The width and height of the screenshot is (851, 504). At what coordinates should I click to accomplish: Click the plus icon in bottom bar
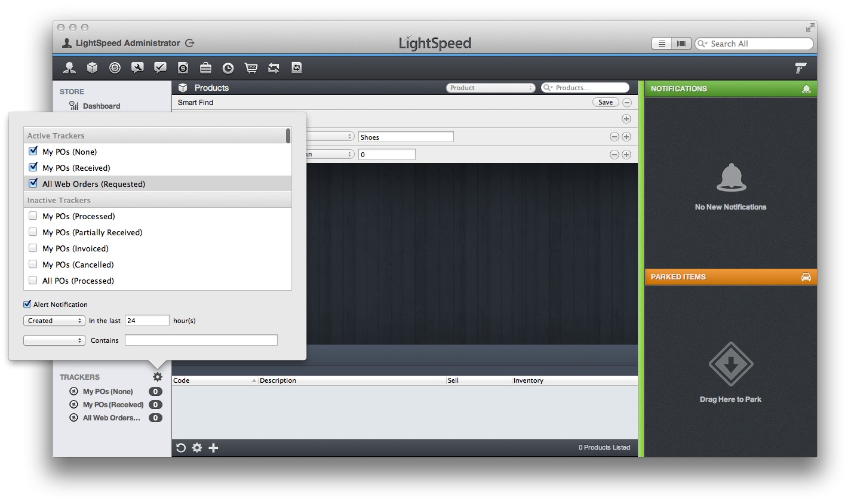213,448
